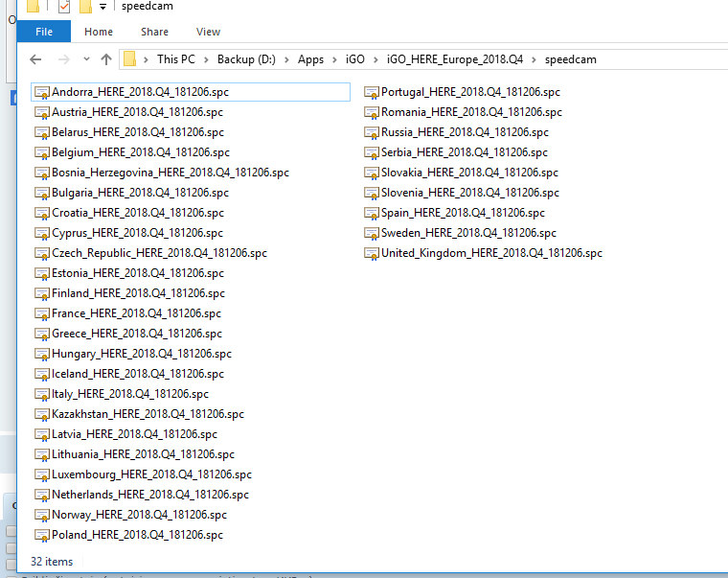Select Belgium_HERE_2018.Q4_181206.spc file icon
728x578 pixels.
(42, 152)
